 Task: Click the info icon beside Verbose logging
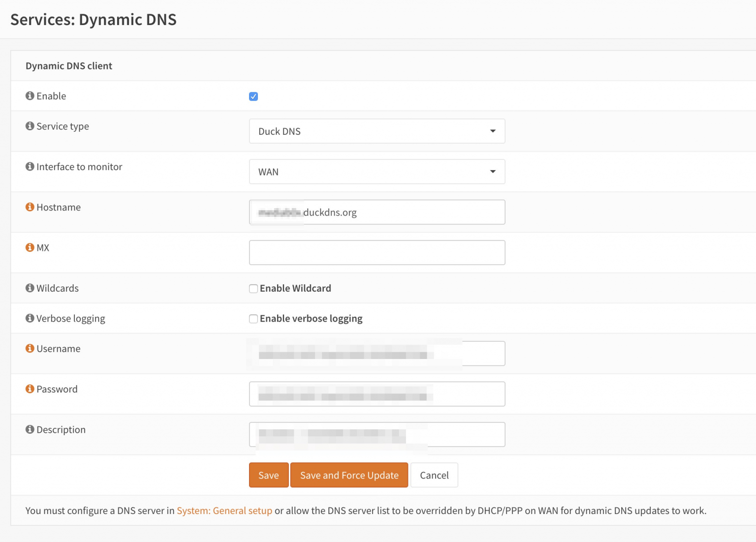point(30,318)
